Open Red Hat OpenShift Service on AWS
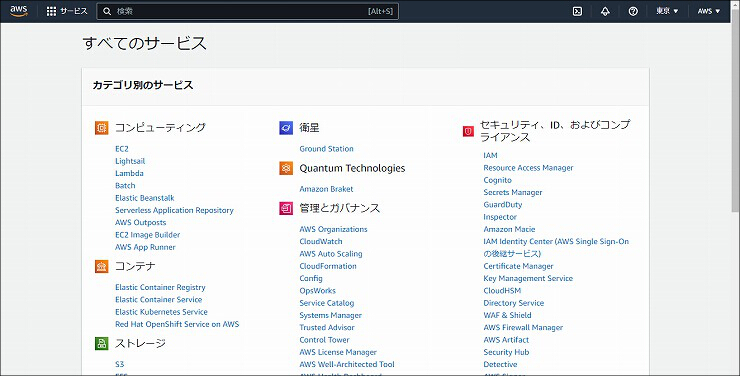The image size is (740, 376). [177, 324]
